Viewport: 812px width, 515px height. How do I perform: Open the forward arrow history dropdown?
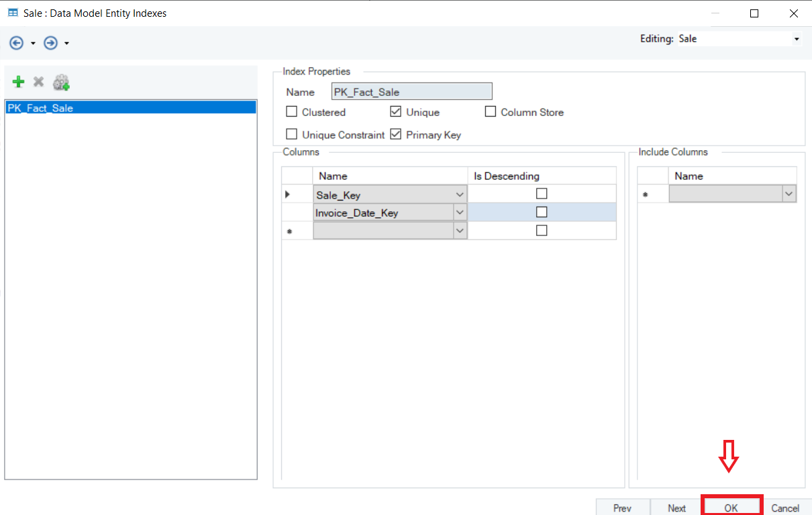(67, 44)
